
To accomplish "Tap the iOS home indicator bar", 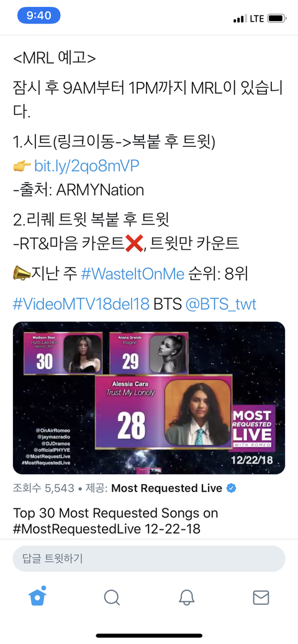I will coord(149,635).
